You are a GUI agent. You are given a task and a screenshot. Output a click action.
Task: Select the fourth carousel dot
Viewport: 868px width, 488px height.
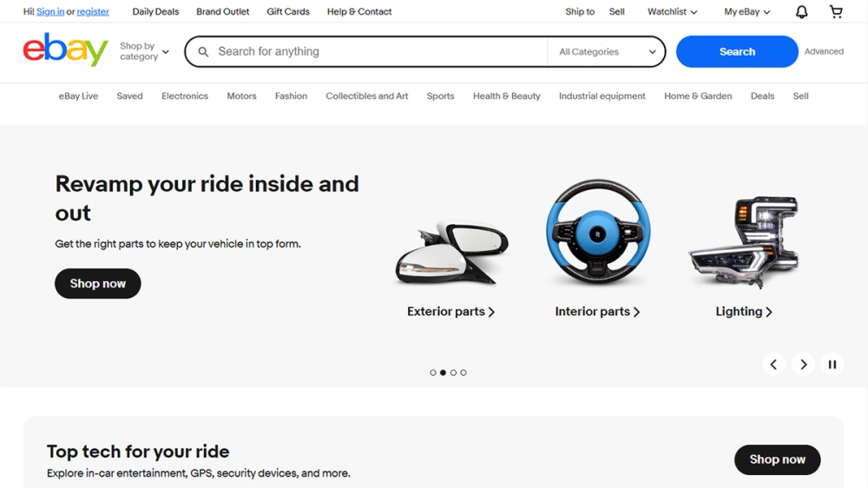point(464,373)
